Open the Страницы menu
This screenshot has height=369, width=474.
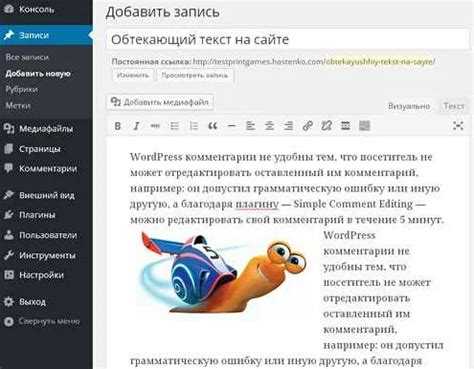(x=46, y=149)
